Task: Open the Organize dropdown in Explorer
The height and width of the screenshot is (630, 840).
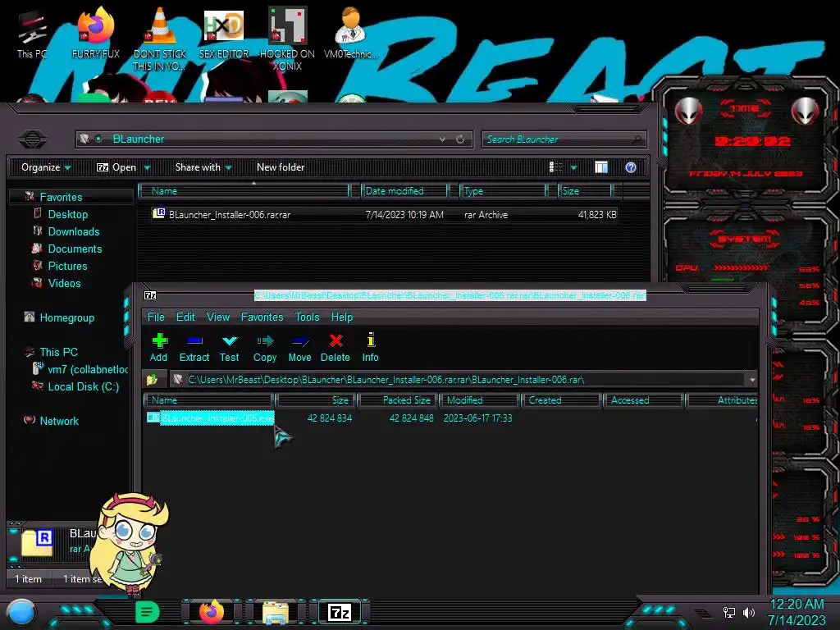Action: (x=46, y=167)
